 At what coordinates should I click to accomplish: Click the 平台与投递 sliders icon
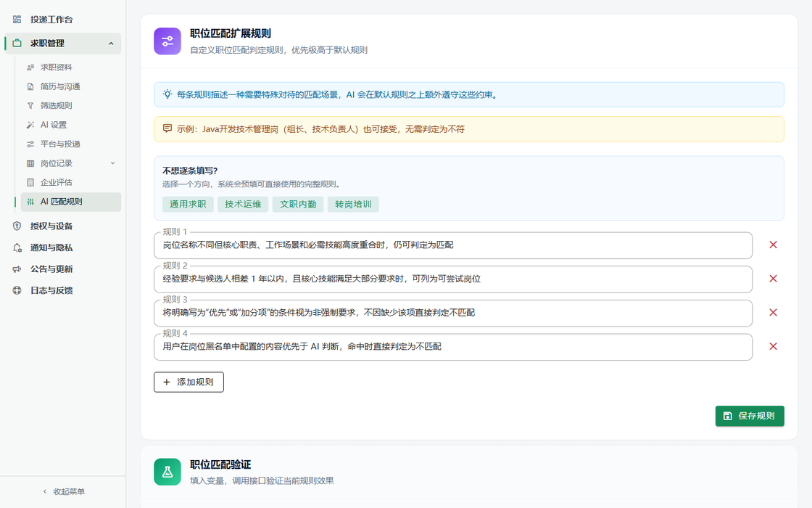click(30, 144)
